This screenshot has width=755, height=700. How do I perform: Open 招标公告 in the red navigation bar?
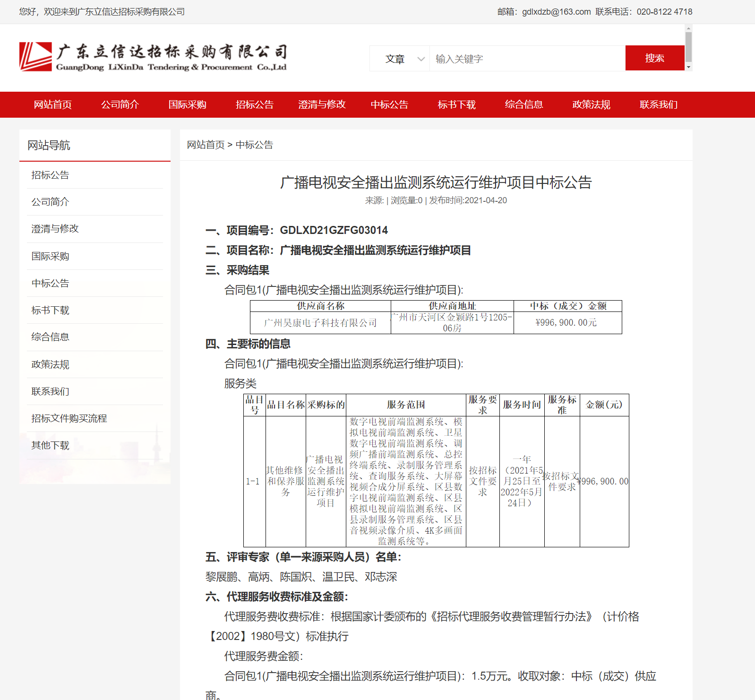255,104
